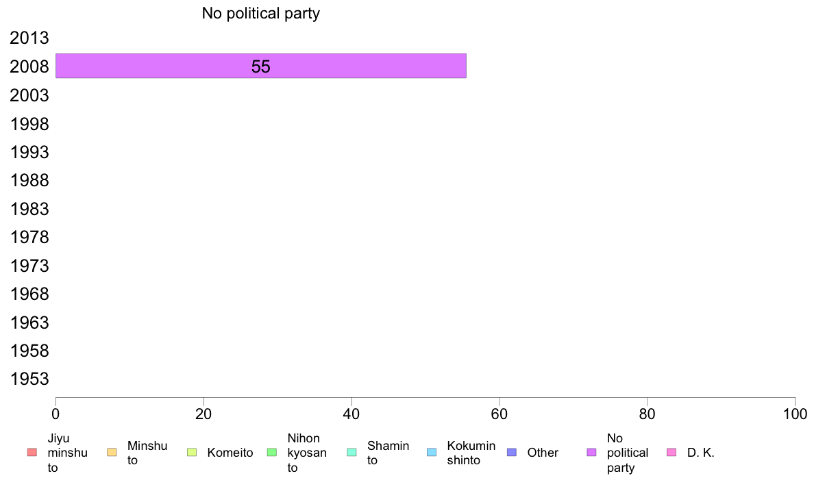This screenshot has height=504, width=814.
Task: Click the 100 tick on the x-axis
Action: tap(795, 414)
